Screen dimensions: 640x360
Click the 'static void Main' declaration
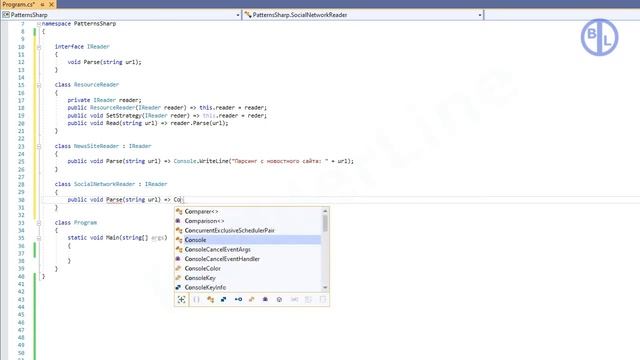click(x=117, y=238)
